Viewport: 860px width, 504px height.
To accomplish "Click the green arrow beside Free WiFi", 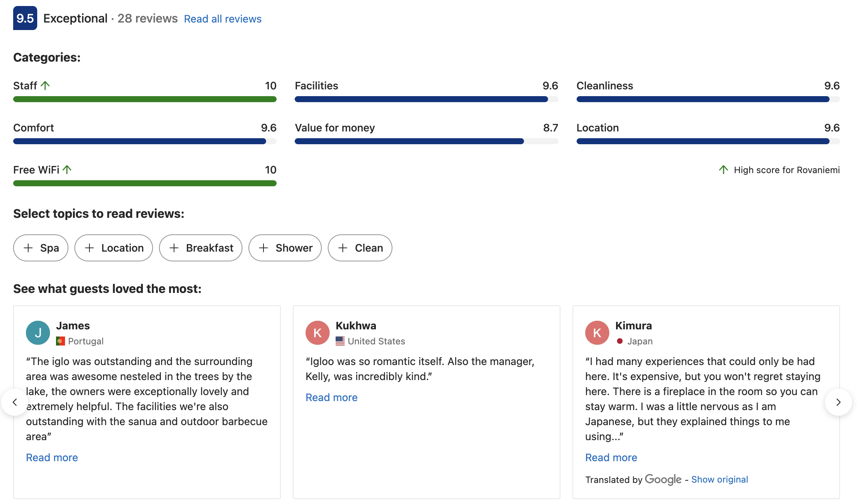I will (67, 170).
